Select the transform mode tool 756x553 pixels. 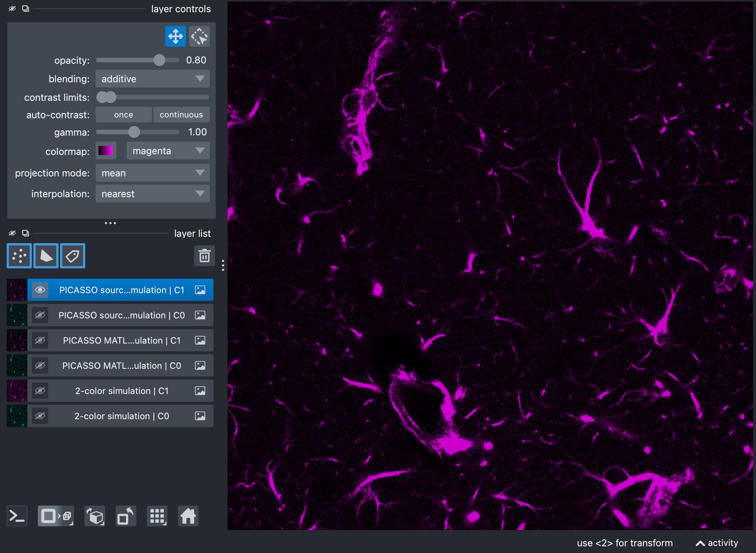coord(199,36)
